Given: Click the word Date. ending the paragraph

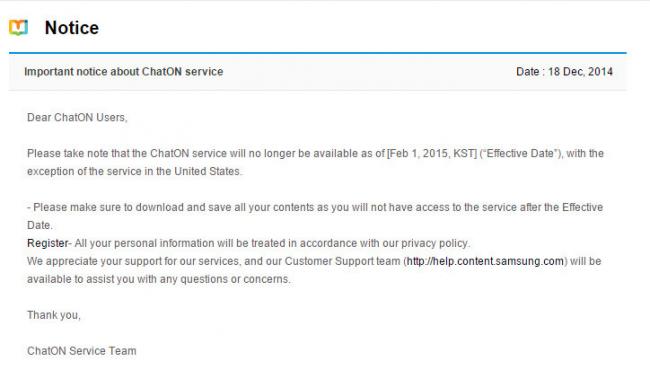Looking at the screenshot, I should [40, 225].
